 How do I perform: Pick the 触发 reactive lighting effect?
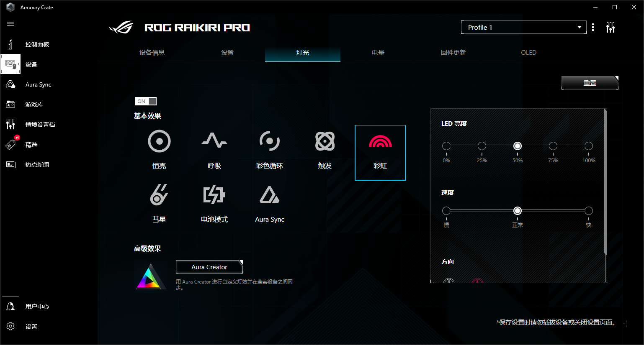(x=325, y=141)
